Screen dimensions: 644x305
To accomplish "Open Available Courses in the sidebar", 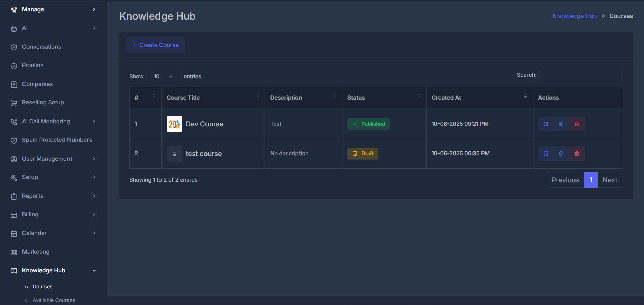I will click(x=54, y=300).
